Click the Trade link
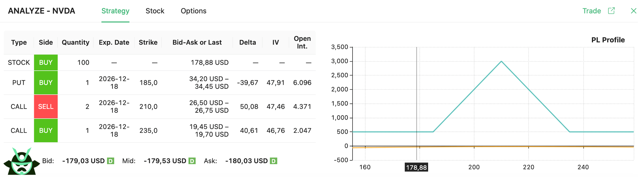Viewport: 644px width, 180px height. (591, 11)
